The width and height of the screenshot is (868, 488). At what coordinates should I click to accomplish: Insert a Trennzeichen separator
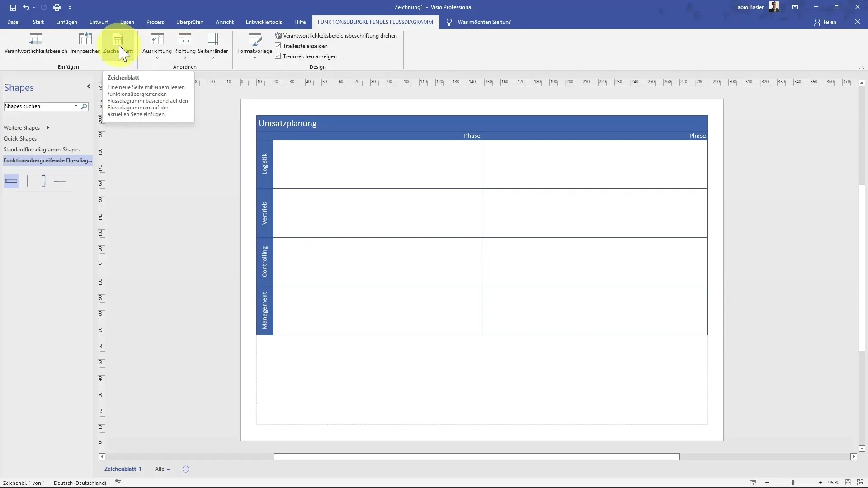[x=85, y=43]
